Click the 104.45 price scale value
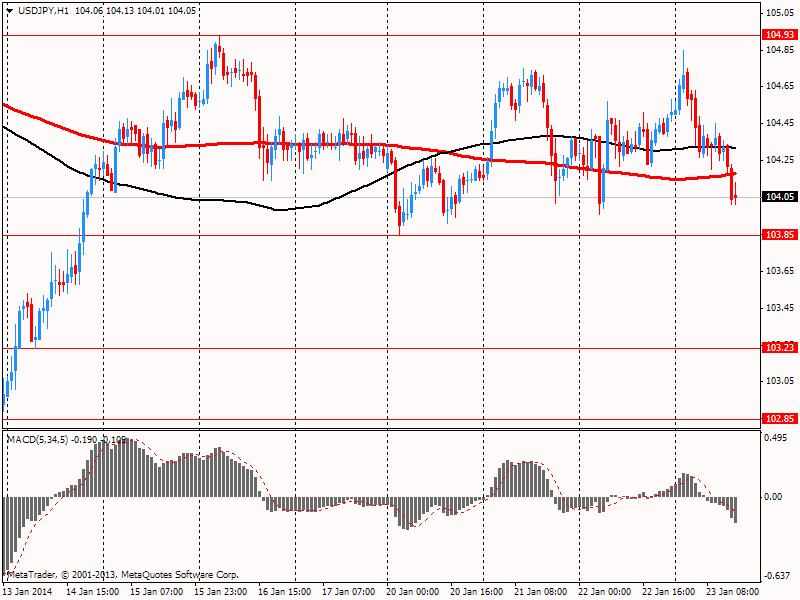800x600 pixels. point(780,123)
